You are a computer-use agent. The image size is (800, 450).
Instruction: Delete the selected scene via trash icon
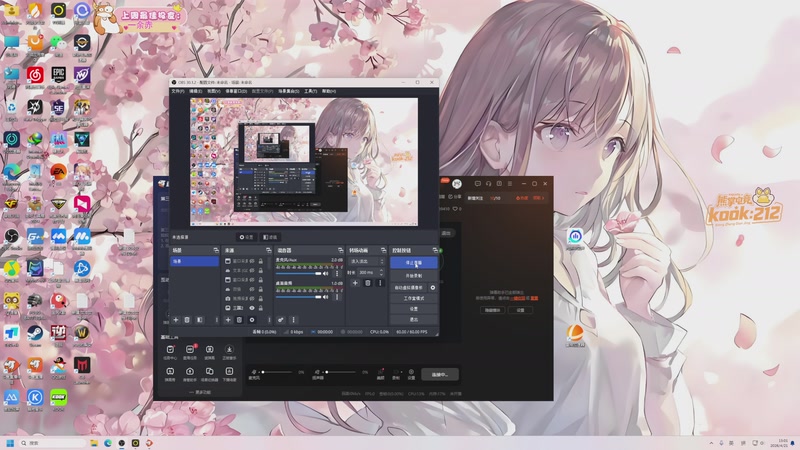click(187, 320)
